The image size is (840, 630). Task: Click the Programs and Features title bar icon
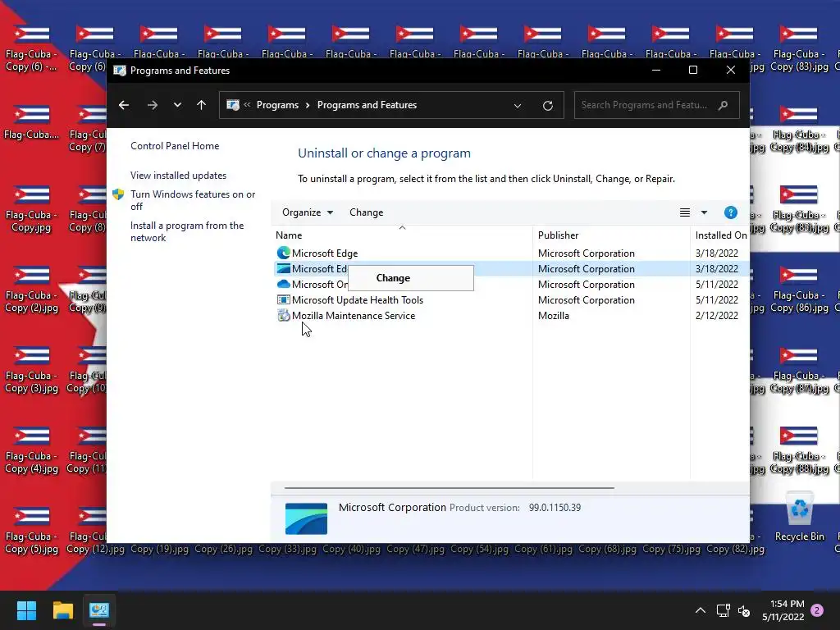[x=120, y=71]
